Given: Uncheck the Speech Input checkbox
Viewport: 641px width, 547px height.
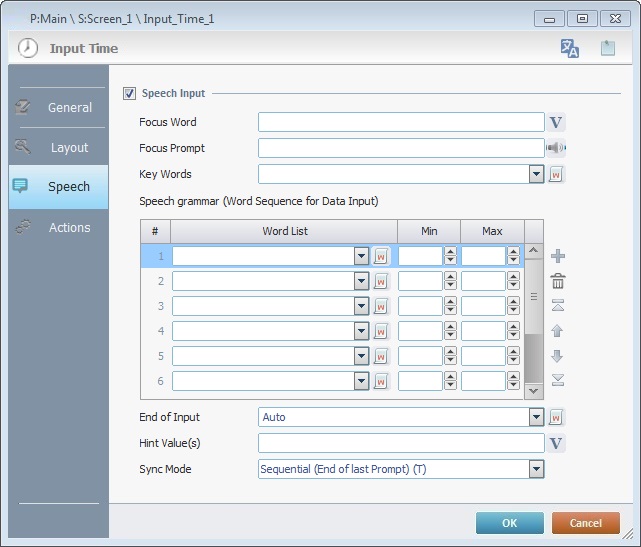Looking at the screenshot, I should point(129,93).
